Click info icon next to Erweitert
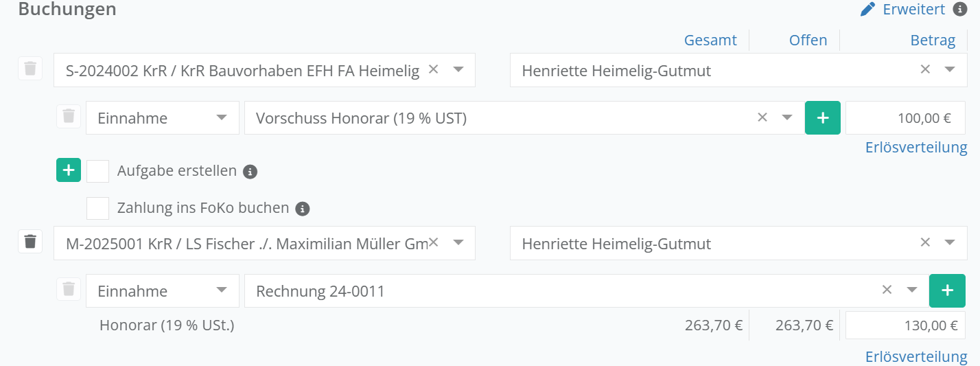 pos(960,9)
